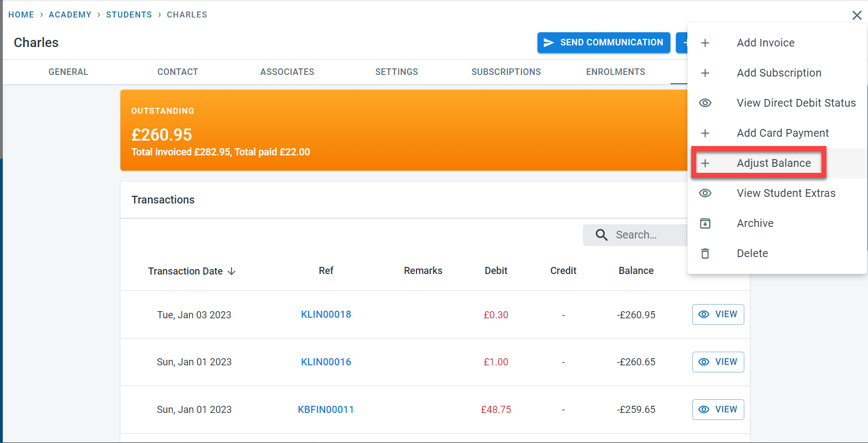This screenshot has width=868, height=443.
Task: Click the plus icon beside Add Invoice
Action: 705,43
